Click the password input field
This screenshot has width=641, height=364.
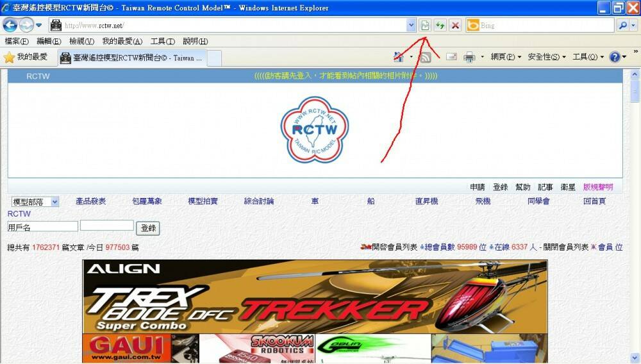click(106, 226)
